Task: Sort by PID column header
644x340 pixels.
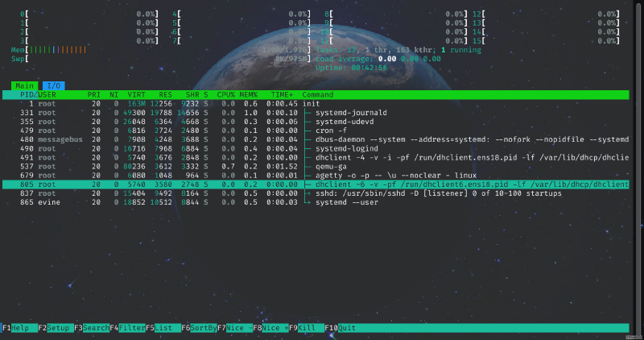Action: [x=27, y=94]
